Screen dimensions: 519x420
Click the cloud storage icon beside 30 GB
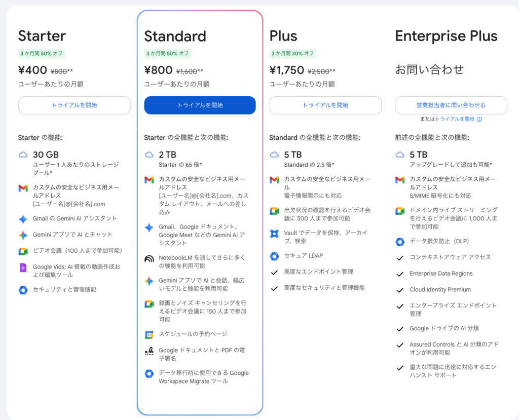[x=23, y=155]
